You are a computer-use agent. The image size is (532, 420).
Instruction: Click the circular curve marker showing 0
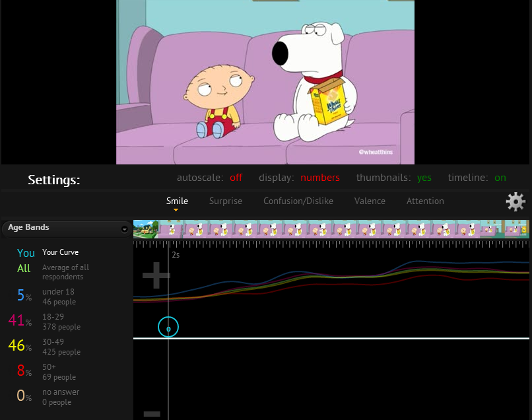point(168,327)
